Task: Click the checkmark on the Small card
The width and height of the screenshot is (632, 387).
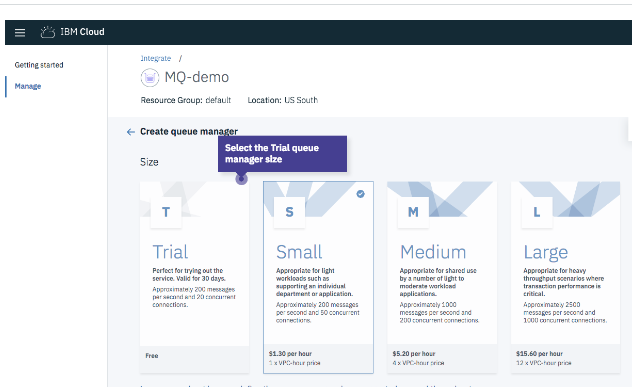Action: (x=360, y=194)
